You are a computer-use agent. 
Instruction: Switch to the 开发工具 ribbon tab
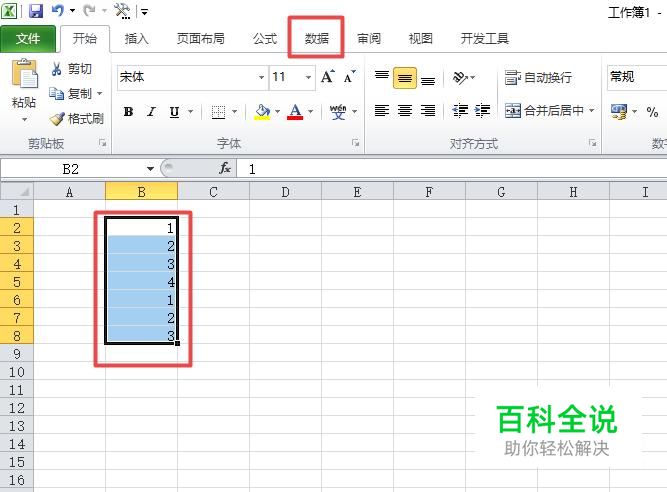(485, 39)
